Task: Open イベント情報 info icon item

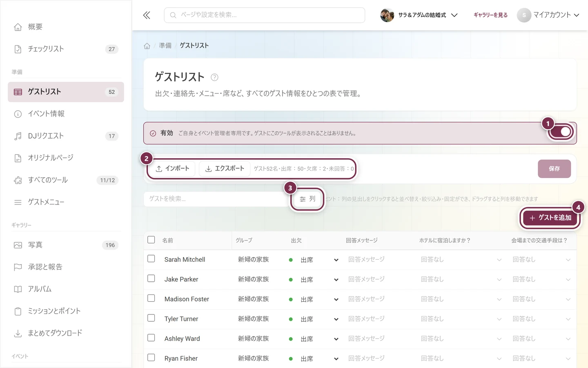Action: pos(66,114)
